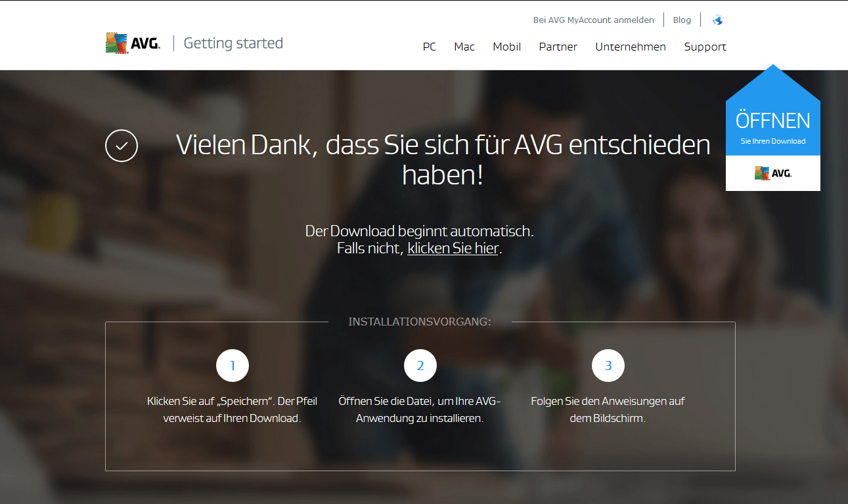This screenshot has width=848, height=504.
Task: Click the 'klicken Sie hier' download link
Action: pos(453,248)
